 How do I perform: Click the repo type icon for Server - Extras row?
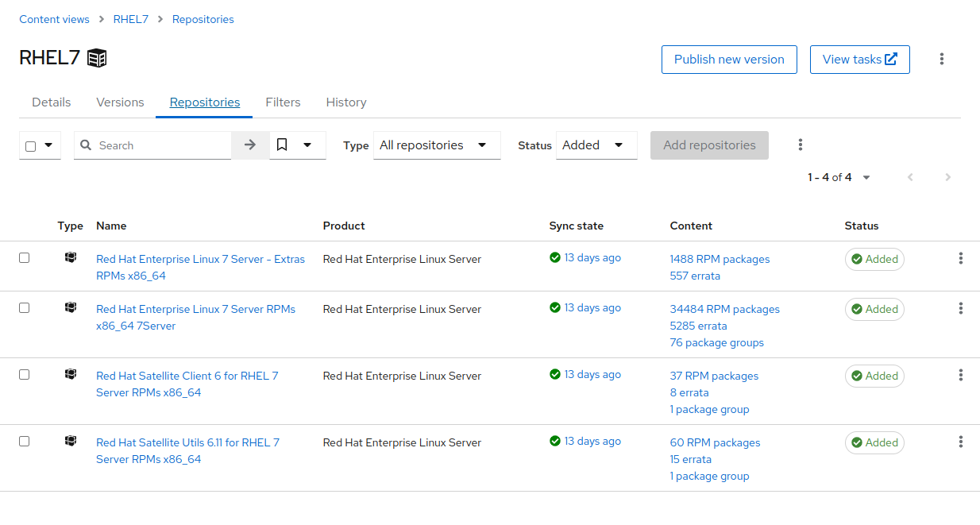[x=71, y=257]
